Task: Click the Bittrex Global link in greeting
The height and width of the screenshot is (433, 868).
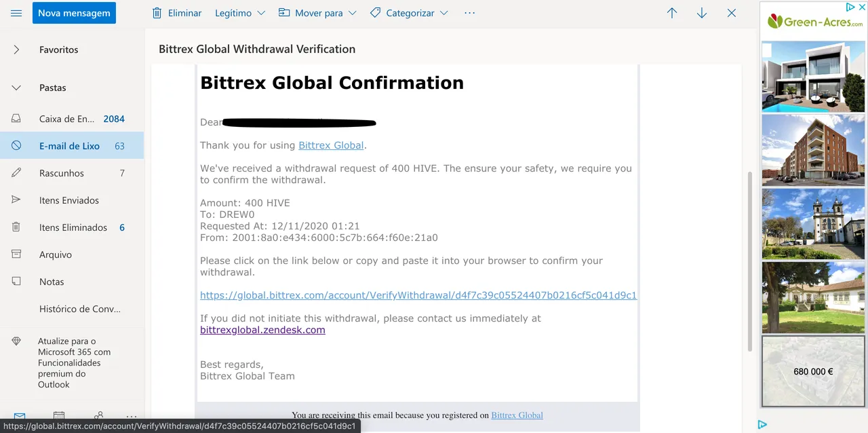Action: pos(331,145)
